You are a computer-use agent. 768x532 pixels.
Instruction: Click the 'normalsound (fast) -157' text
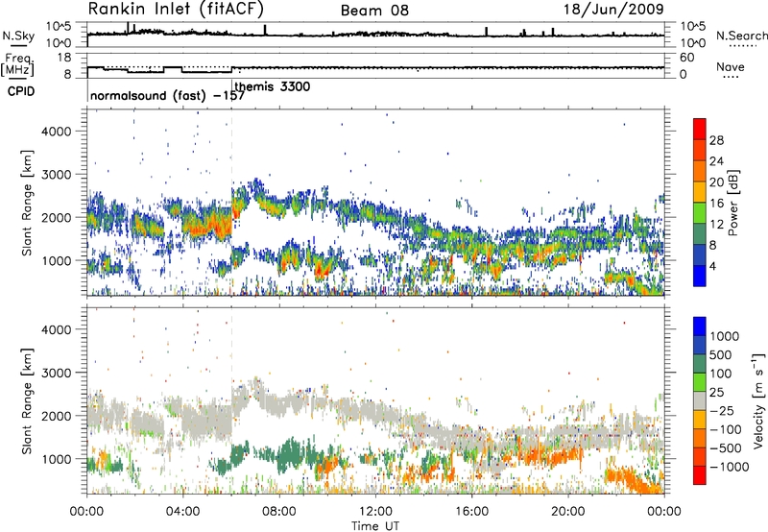pos(167,95)
